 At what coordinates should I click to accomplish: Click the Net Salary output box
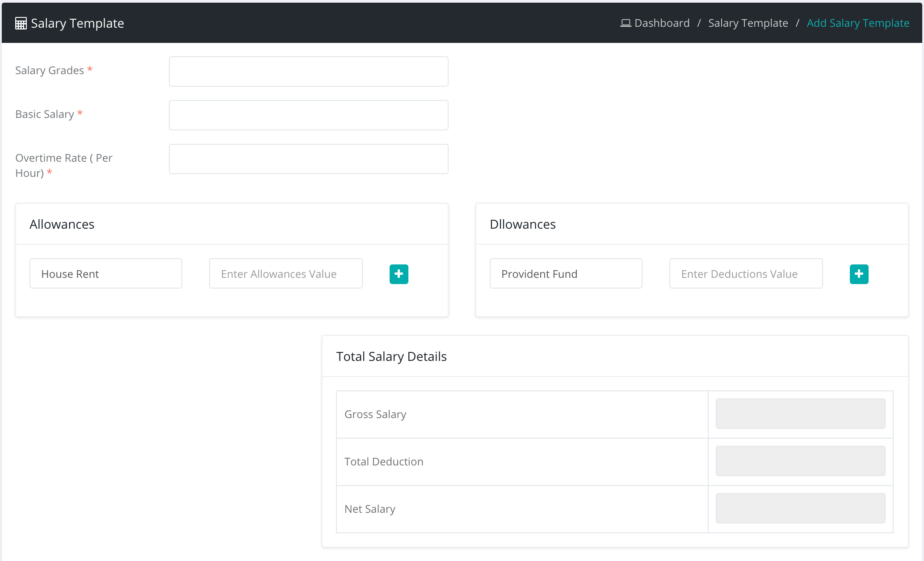[800, 508]
